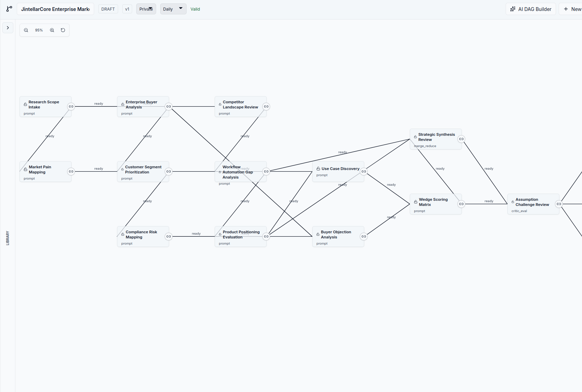The width and height of the screenshot is (582, 392).
Task: Click ready label between Wedge Scoring and Assumption Challenge
Action: 489,201
